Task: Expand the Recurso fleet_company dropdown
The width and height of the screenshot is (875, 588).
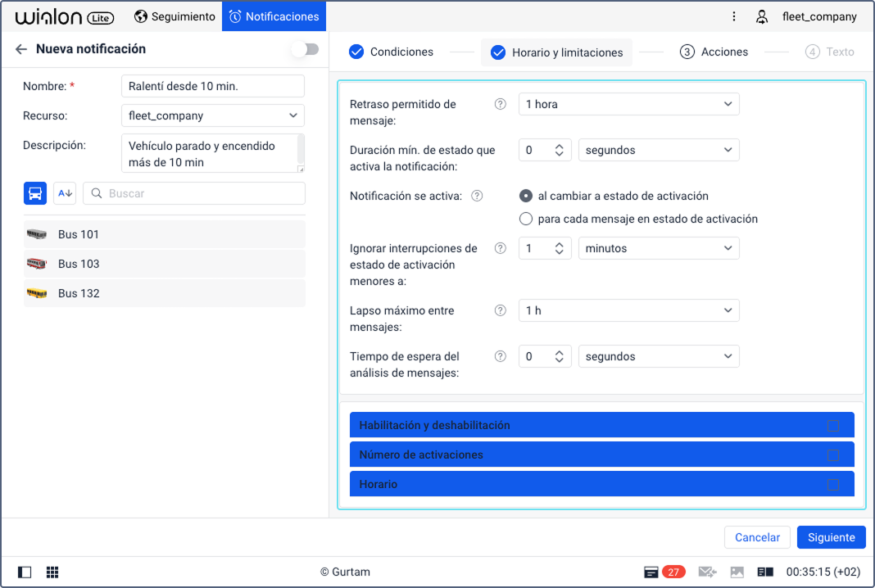Action: 212,115
